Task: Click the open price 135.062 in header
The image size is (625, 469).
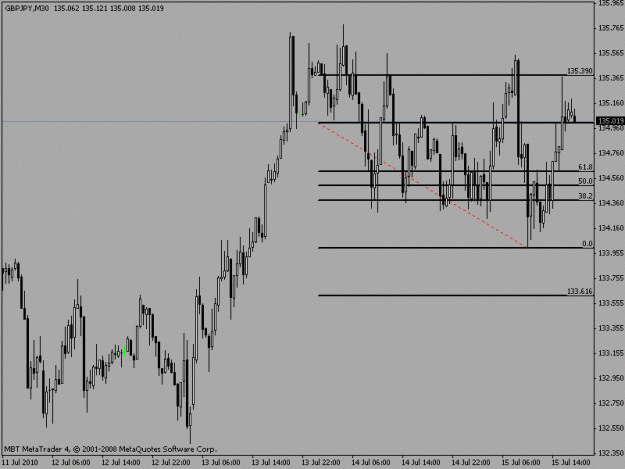Action: coord(67,8)
